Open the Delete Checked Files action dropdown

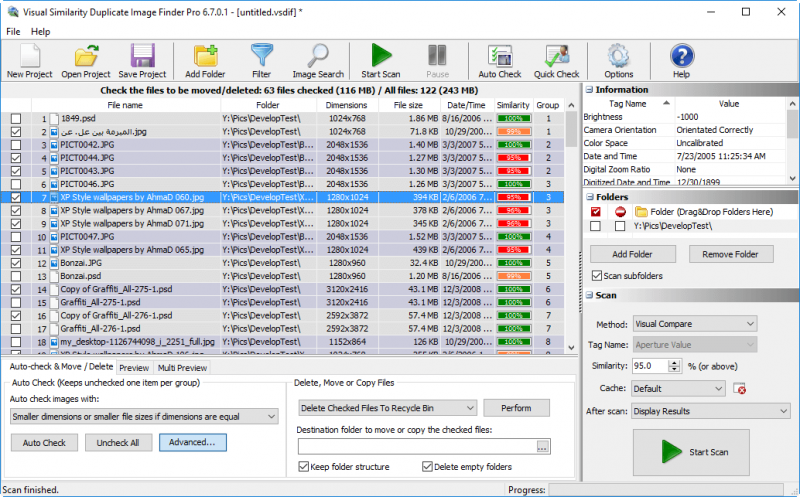[388, 408]
